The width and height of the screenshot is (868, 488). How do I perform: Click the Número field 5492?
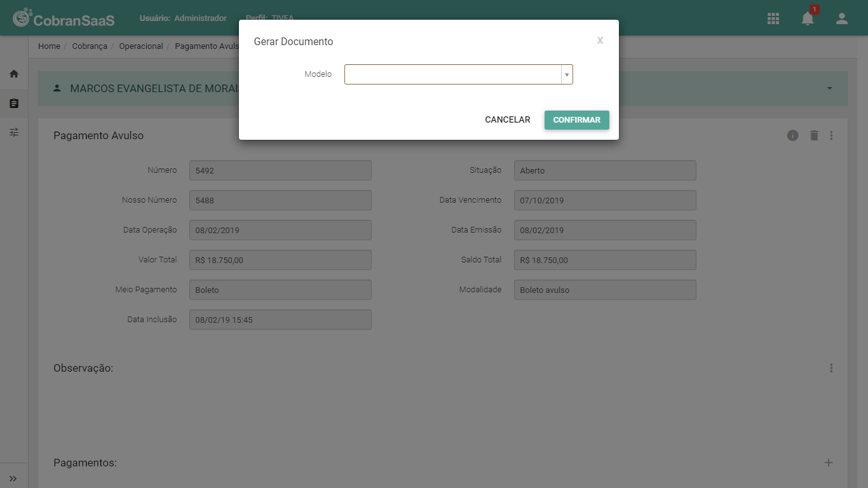tap(280, 170)
